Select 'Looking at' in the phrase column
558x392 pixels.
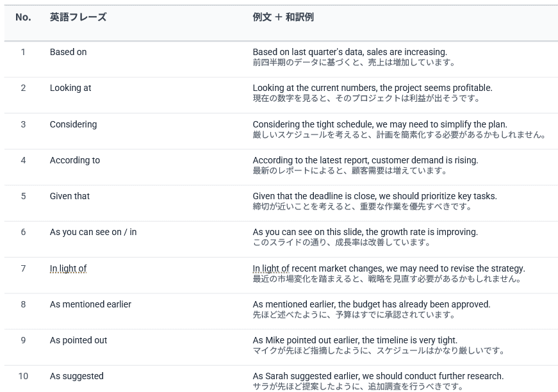click(70, 88)
